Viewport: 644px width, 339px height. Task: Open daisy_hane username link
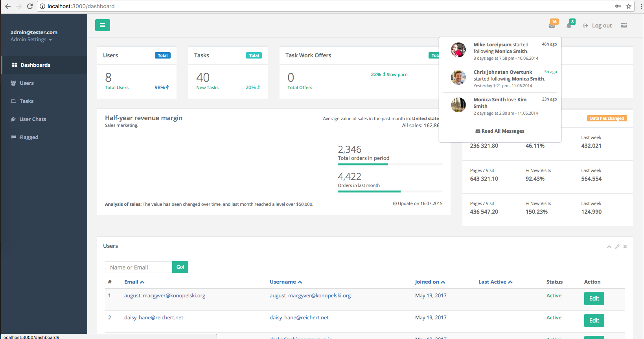[x=299, y=318]
